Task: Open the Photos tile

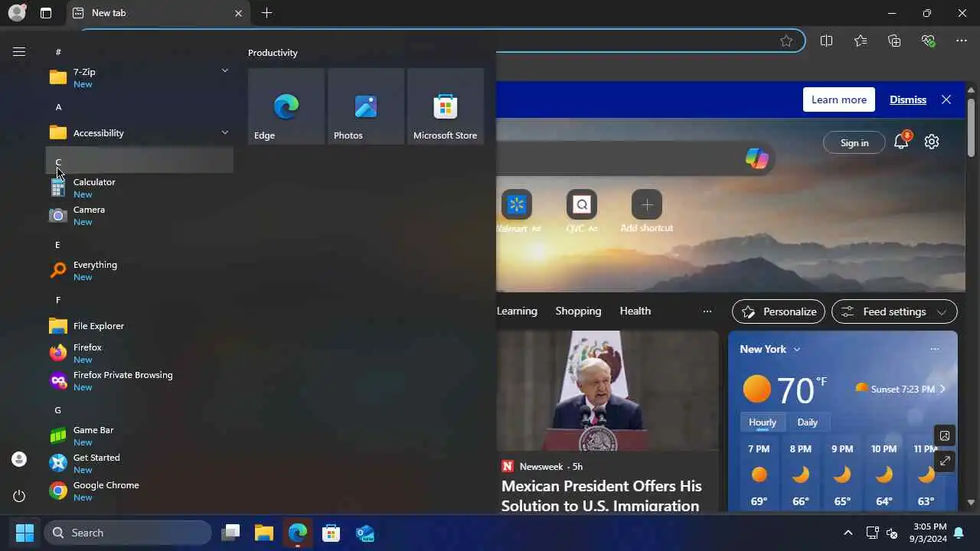Action: pos(366,106)
